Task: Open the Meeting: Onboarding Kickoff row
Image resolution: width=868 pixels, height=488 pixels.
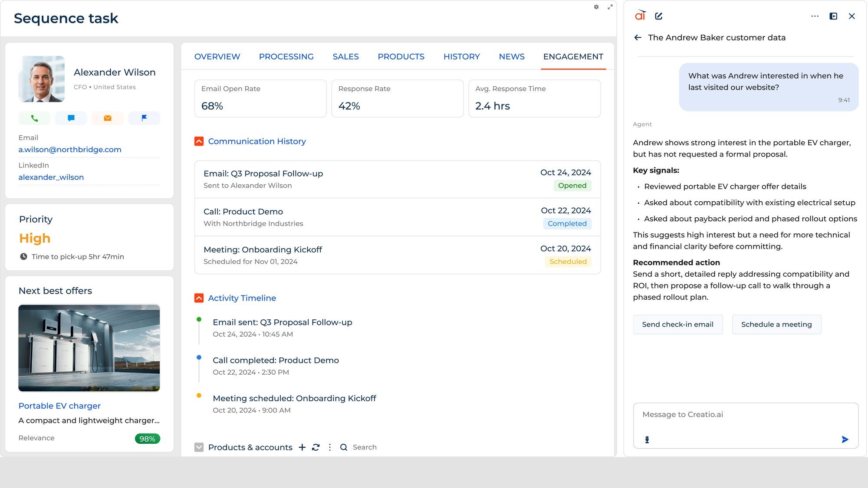Action: (397, 255)
